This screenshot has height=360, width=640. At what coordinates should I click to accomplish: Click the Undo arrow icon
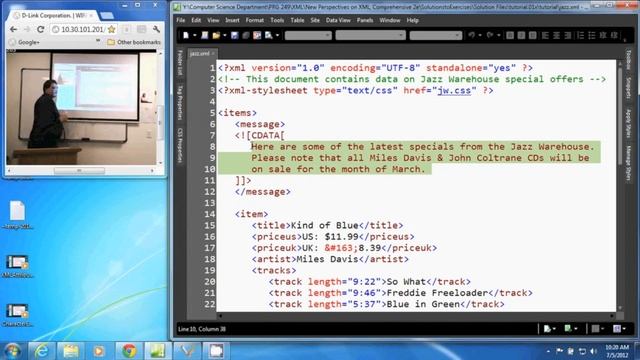(472, 36)
